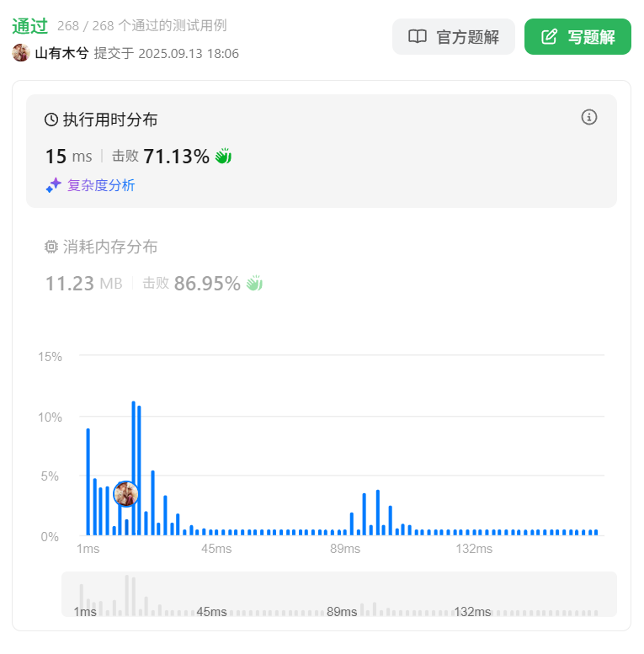
Task: Click the user avatar beside 山有木兮
Action: pyautogui.click(x=21, y=53)
